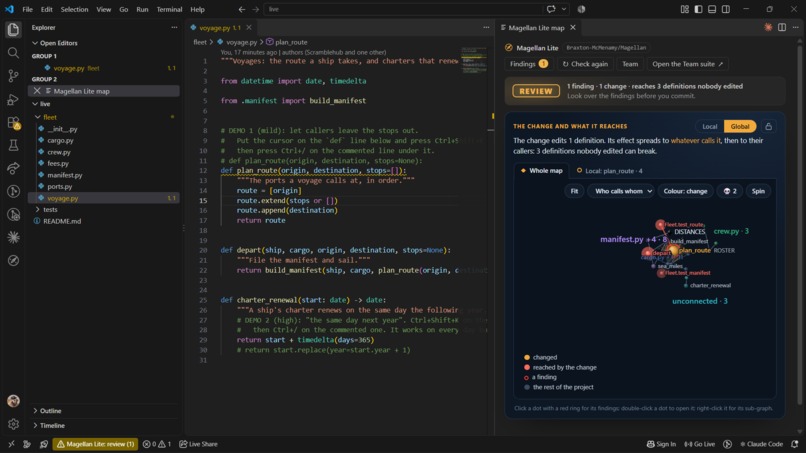Click the REVIEW badge
The width and height of the screenshot is (806, 453).
(x=536, y=91)
